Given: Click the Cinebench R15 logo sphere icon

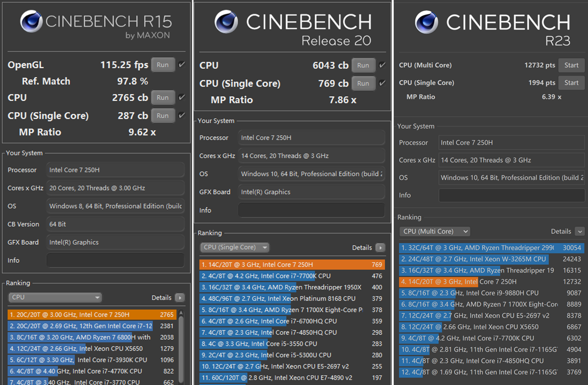Looking at the screenshot, I should 31,21.
